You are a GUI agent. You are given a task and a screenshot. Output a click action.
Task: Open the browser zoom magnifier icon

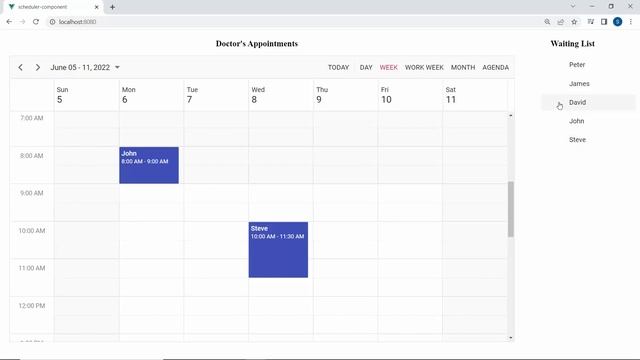(547, 22)
